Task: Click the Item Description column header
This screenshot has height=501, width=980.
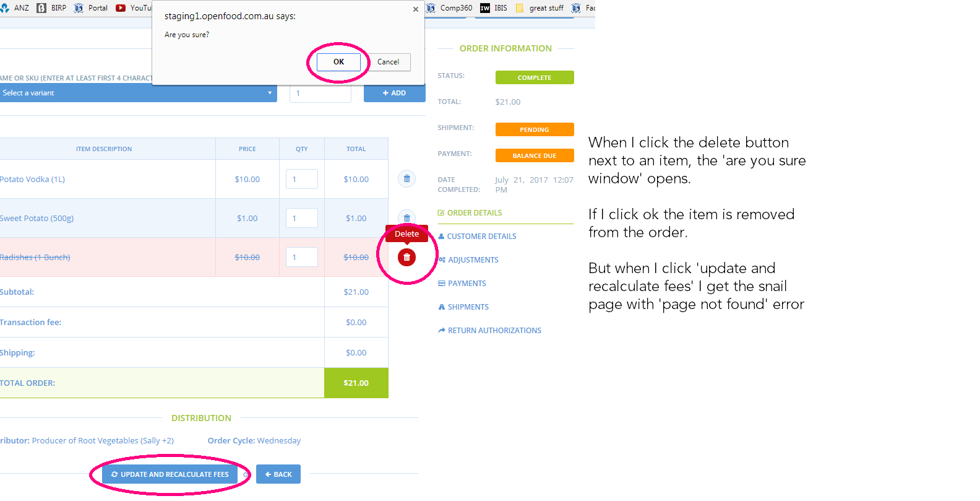Action: point(104,149)
